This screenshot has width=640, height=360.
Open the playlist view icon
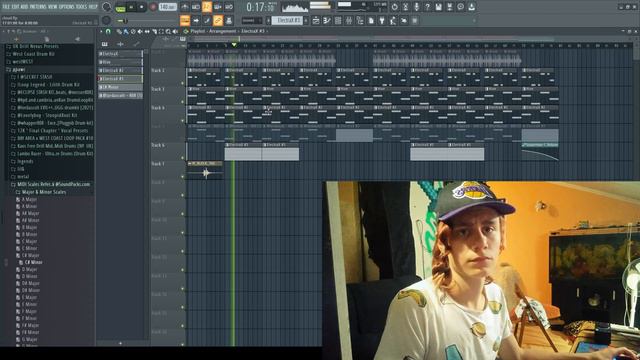pyautogui.click(x=316, y=20)
